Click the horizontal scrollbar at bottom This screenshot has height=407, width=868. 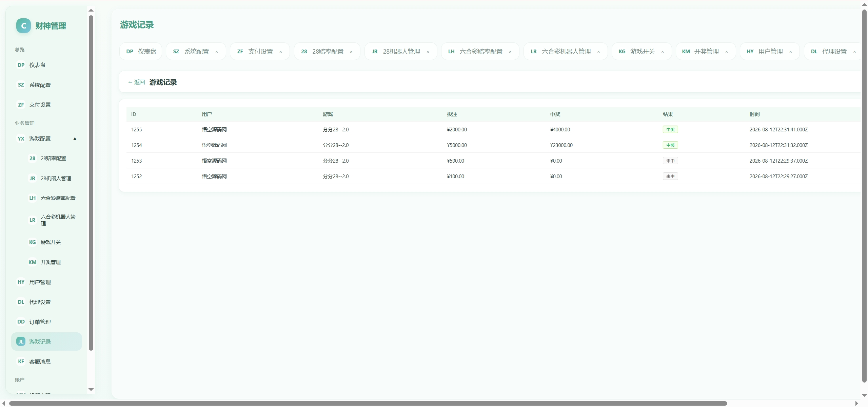368,403
